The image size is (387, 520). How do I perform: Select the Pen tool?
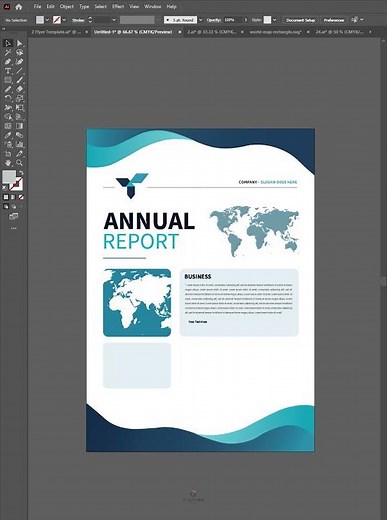point(8,62)
